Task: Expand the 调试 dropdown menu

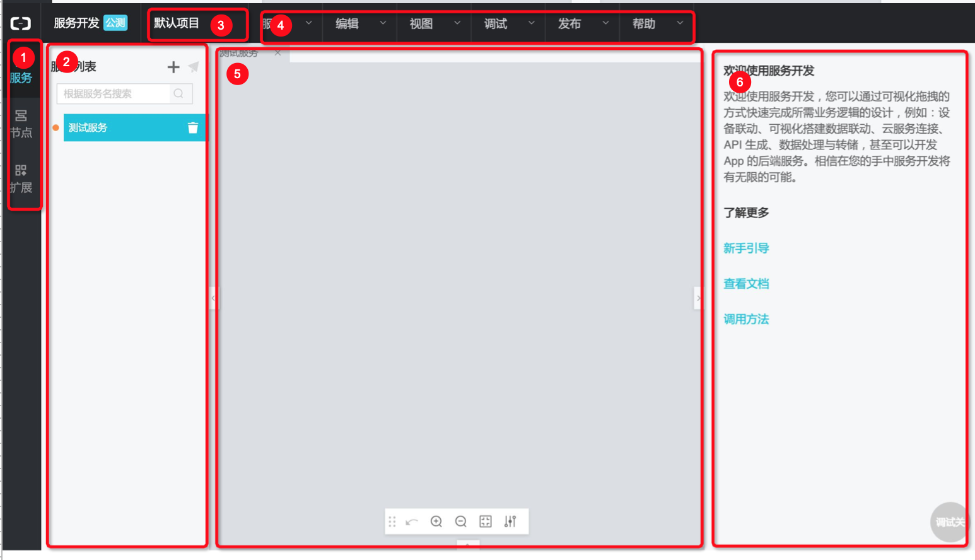Action: (508, 24)
